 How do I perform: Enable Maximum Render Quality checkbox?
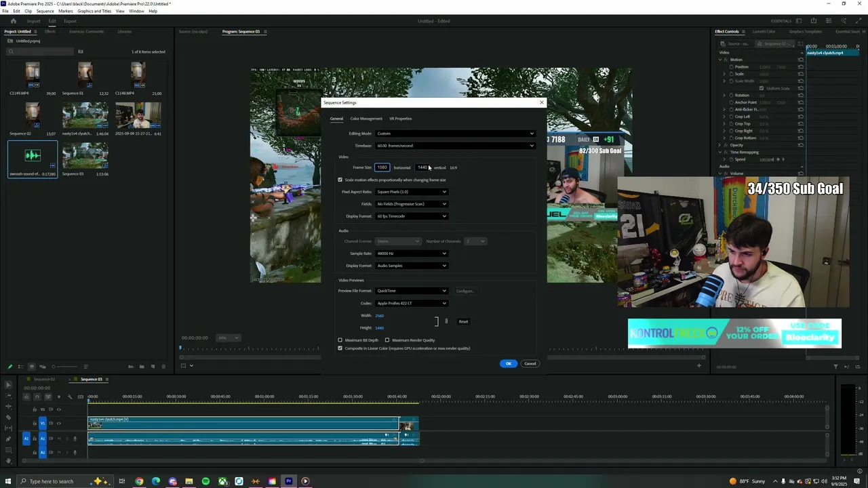387,340
